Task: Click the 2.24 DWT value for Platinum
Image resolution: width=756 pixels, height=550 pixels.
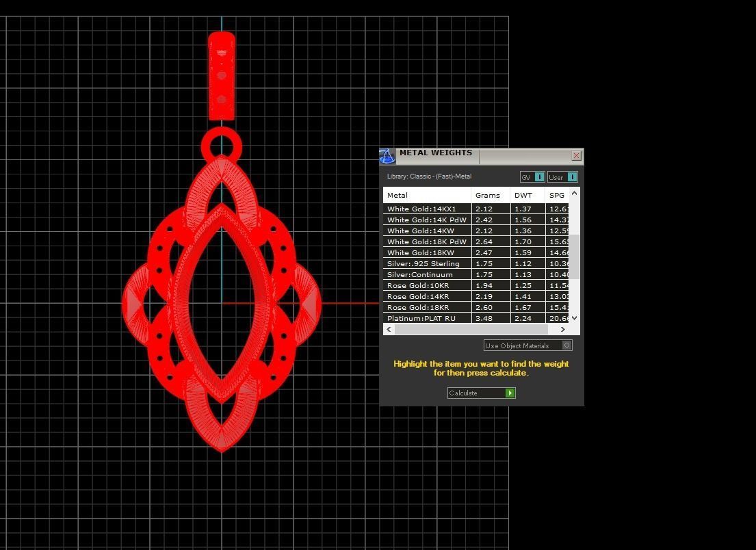Action: [x=523, y=319]
